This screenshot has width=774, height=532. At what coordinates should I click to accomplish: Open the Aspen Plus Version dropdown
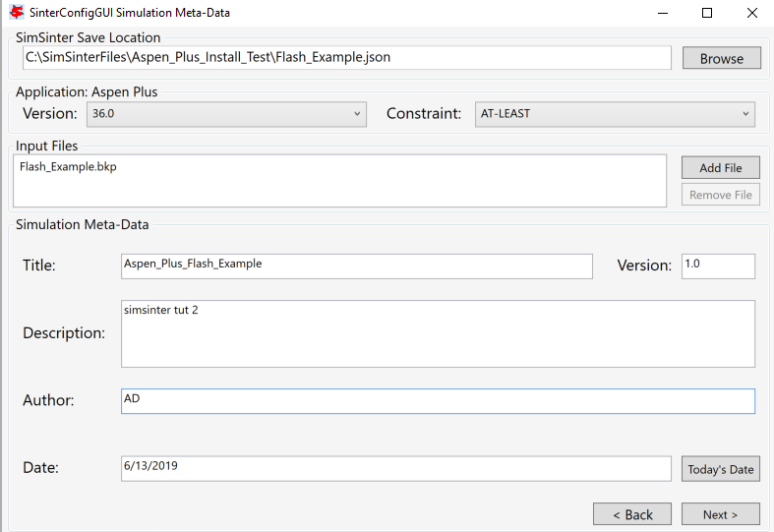tap(226, 114)
